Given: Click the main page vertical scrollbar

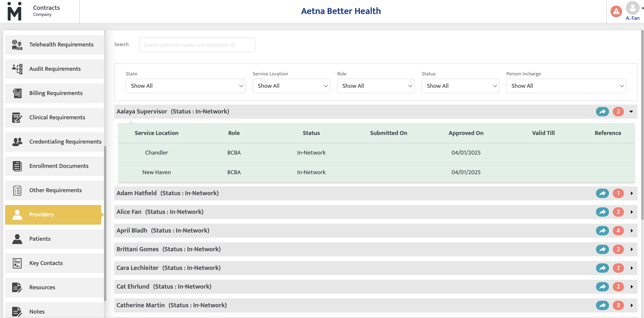Looking at the screenshot, I should coord(642,125).
